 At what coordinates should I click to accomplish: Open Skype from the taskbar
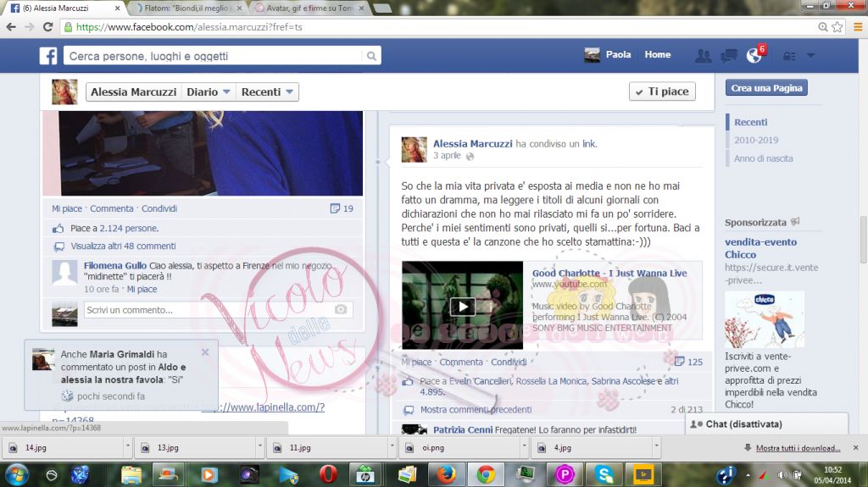tap(604, 474)
